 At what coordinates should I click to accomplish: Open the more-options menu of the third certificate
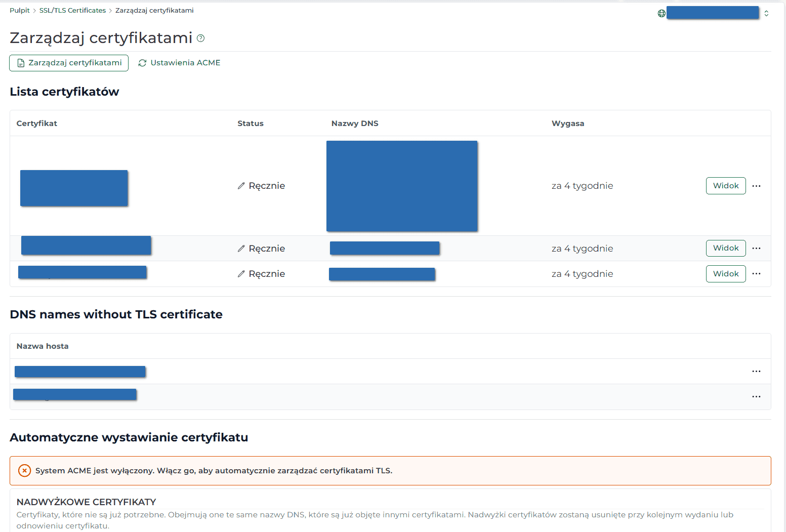tap(756, 274)
